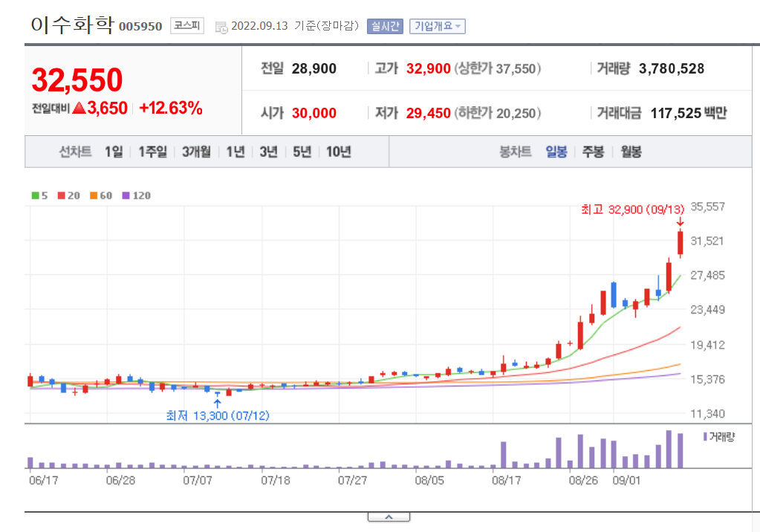Viewport: 760px width, 532px height.
Task: Click the 15,376 price axis label
Action: 708,379
